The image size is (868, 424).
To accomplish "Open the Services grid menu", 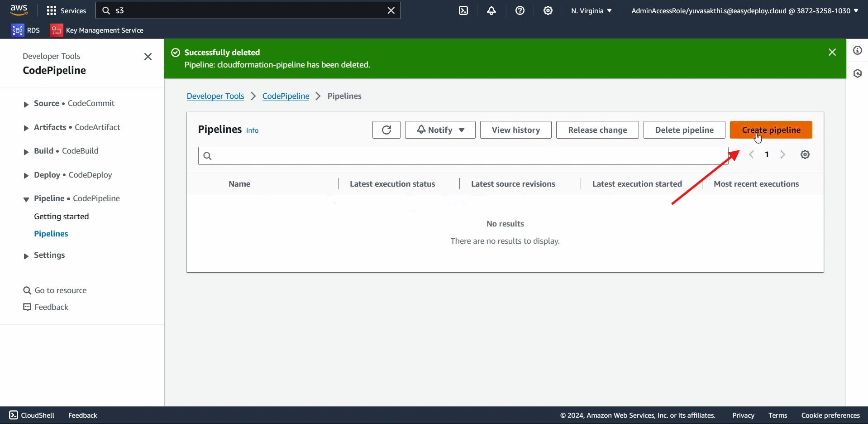I will click(67, 10).
